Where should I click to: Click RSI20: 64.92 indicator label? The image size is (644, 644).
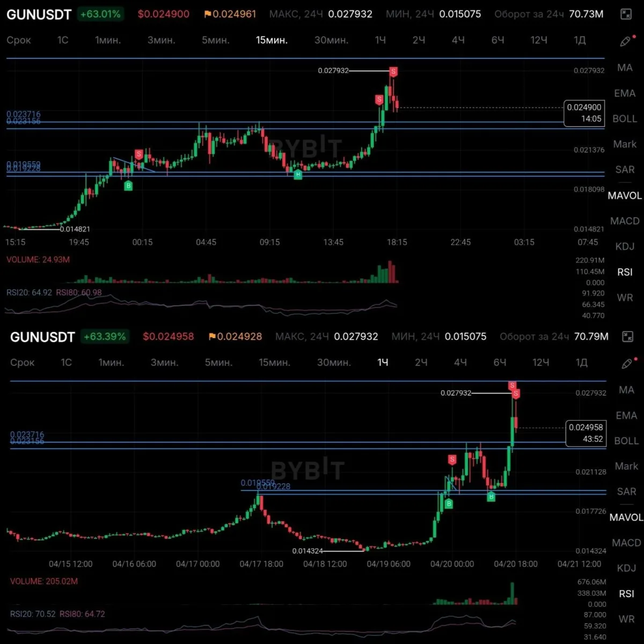click(x=29, y=292)
